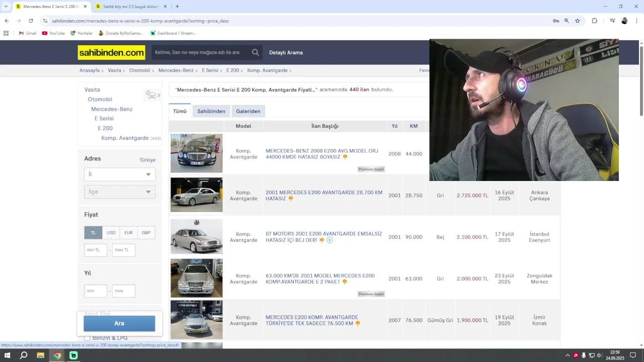This screenshot has height=362, width=644.
Task: Open the media control music icon
Action: point(612,21)
